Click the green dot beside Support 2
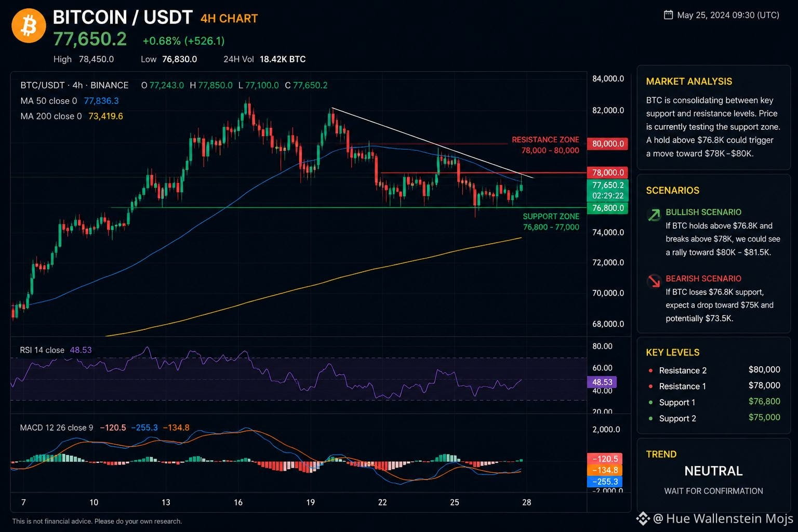The height and width of the screenshot is (532, 798). click(650, 419)
